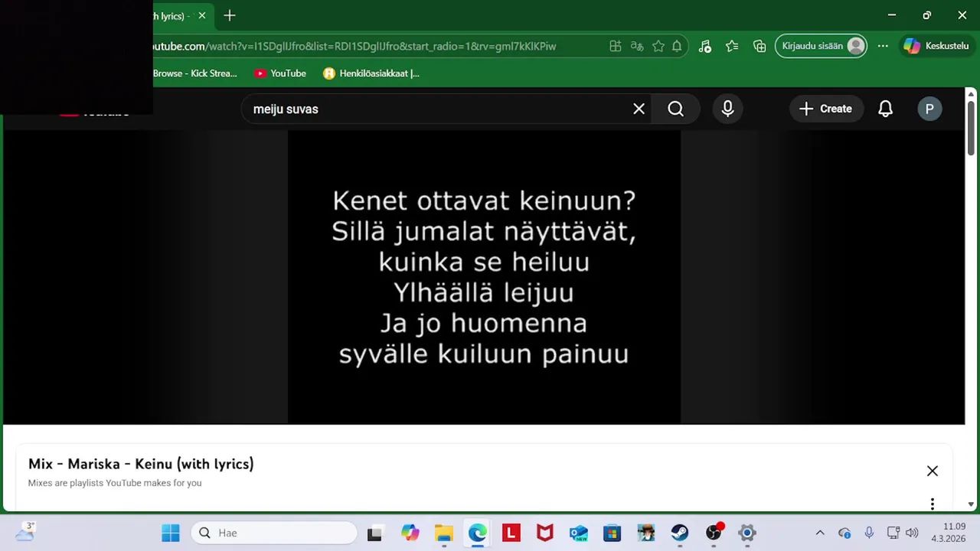Add this page to favorites star
Screen dimensions: 980x551
tap(658, 46)
